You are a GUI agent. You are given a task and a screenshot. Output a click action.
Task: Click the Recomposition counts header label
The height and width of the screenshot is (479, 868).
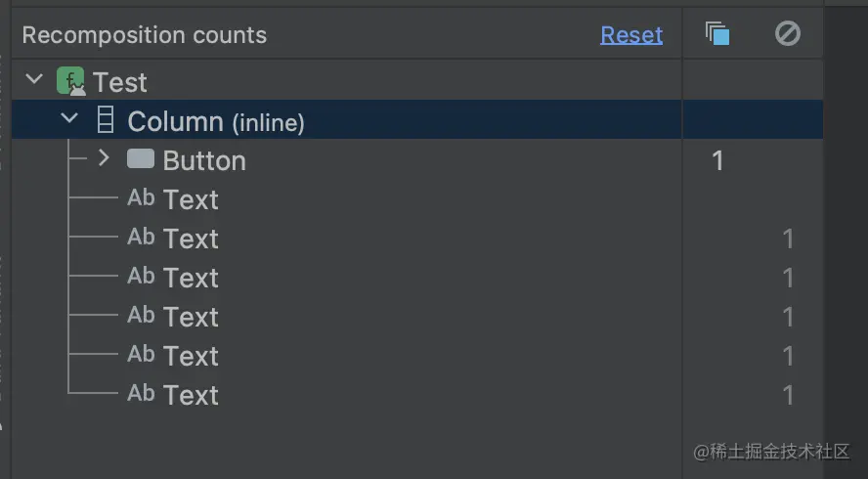(145, 35)
